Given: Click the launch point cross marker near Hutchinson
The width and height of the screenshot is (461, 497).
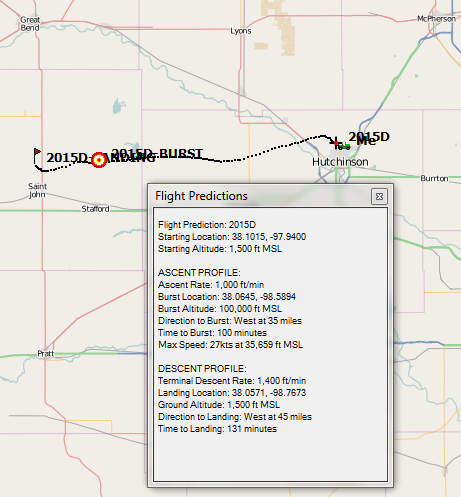Looking at the screenshot, I should pyautogui.click(x=336, y=142).
